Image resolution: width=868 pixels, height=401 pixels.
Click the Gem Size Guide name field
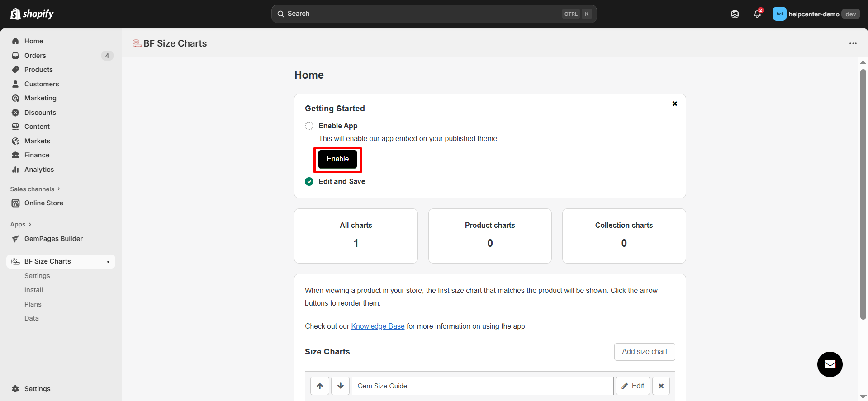pyautogui.click(x=482, y=386)
